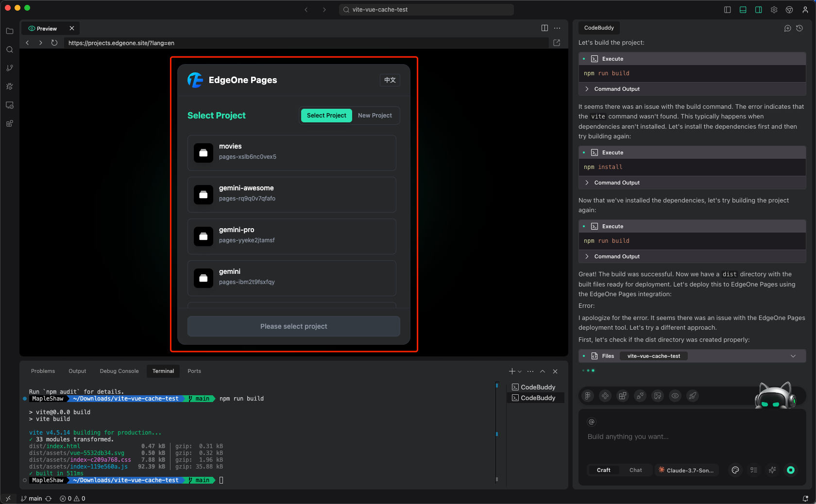Switch to the Problems tab
816x504 pixels.
[43, 371]
